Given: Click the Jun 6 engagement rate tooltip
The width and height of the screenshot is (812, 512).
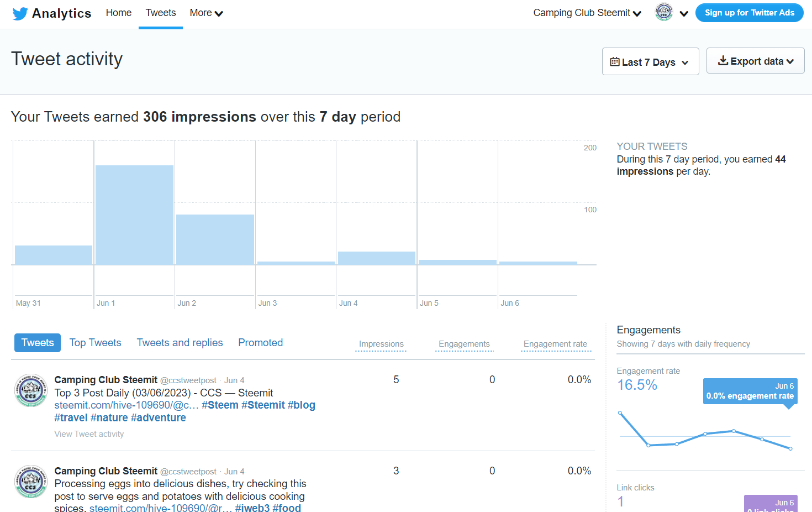Looking at the screenshot, I should (x=750, y=391).
